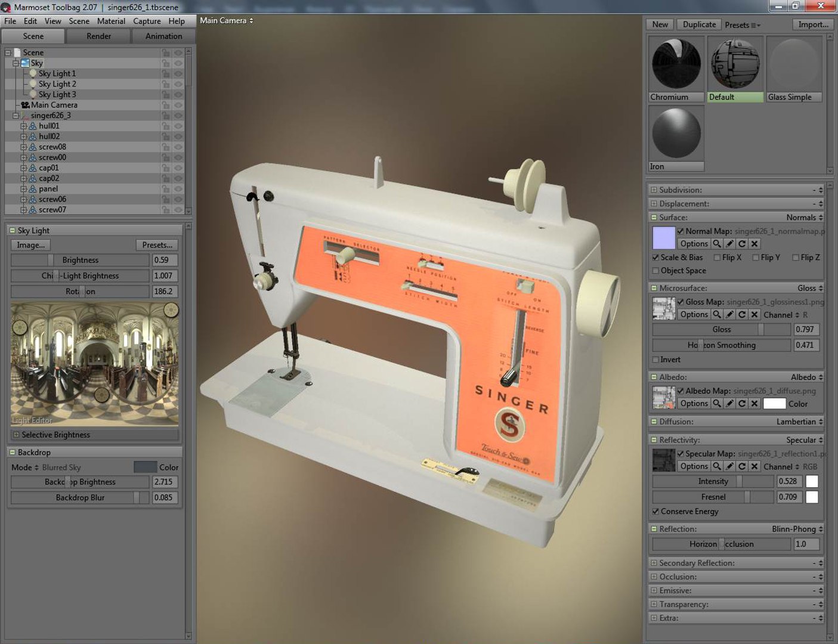Remove the gloss map with X icon
838x644 pixels.
coord(754,314)
